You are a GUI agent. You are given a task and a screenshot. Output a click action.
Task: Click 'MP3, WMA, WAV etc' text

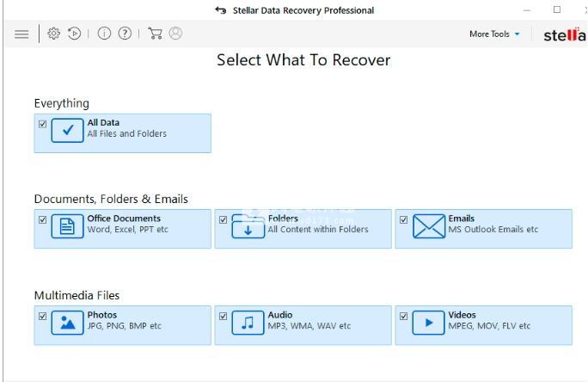[x=309, y=326]
